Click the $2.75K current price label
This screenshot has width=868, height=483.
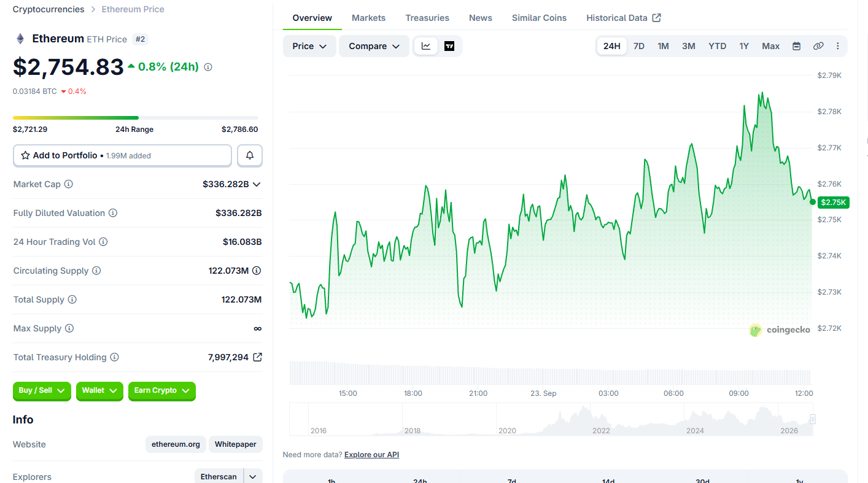click(x=834, y=203)
